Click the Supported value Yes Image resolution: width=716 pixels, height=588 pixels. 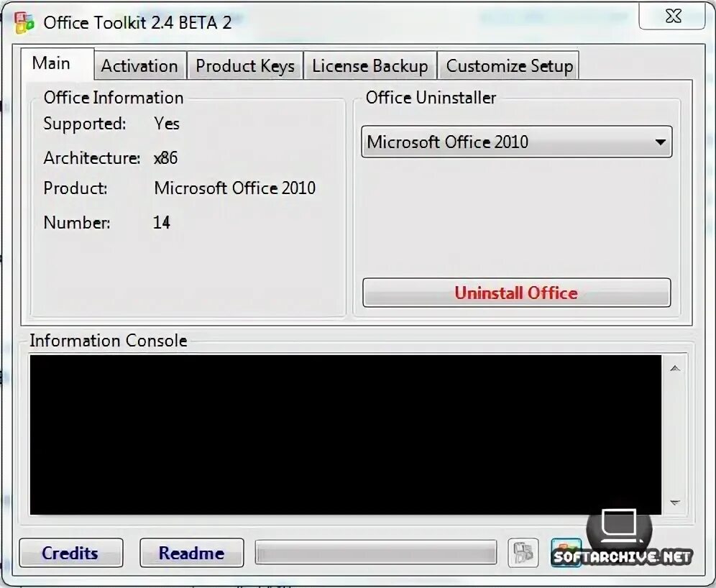[x=167, y=124]
